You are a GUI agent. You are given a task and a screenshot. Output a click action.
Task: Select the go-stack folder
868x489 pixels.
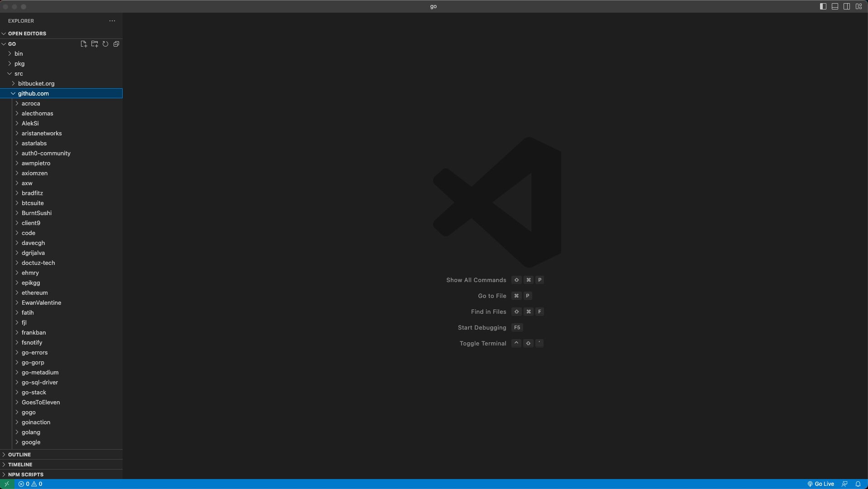[x=61, y=392]
